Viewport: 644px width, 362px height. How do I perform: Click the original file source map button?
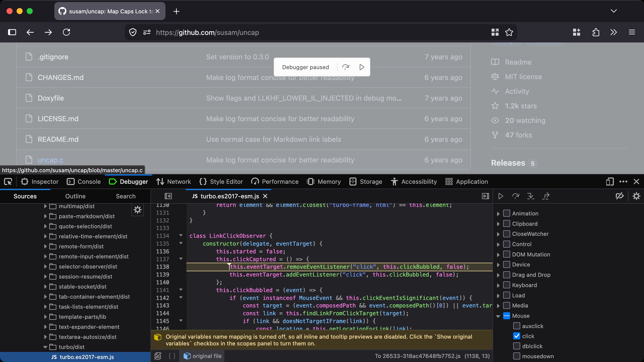click(202, 356)
